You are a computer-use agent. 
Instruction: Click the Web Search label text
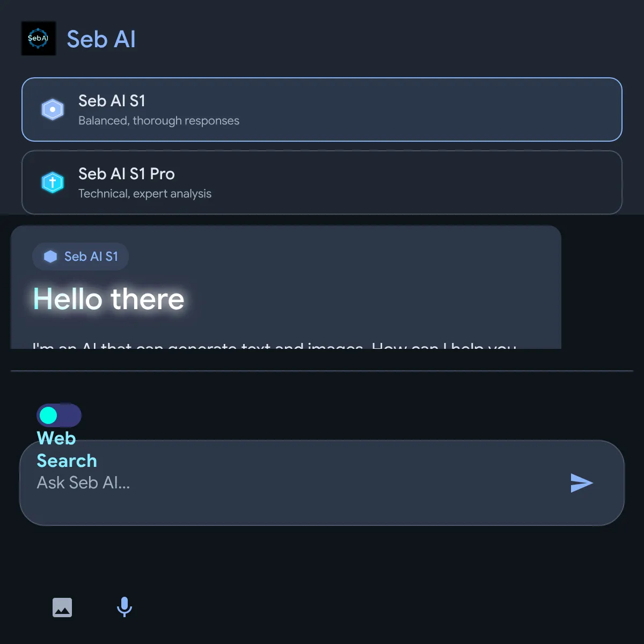67,449
